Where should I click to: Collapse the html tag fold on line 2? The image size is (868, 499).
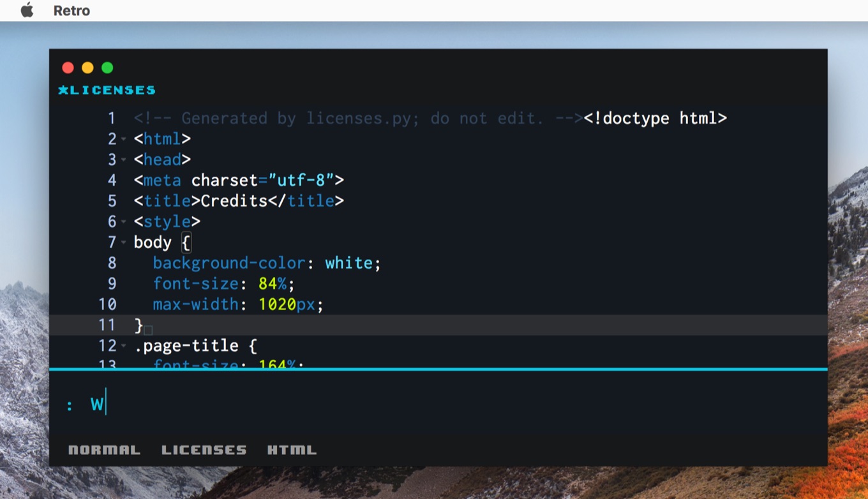[124, 139]
